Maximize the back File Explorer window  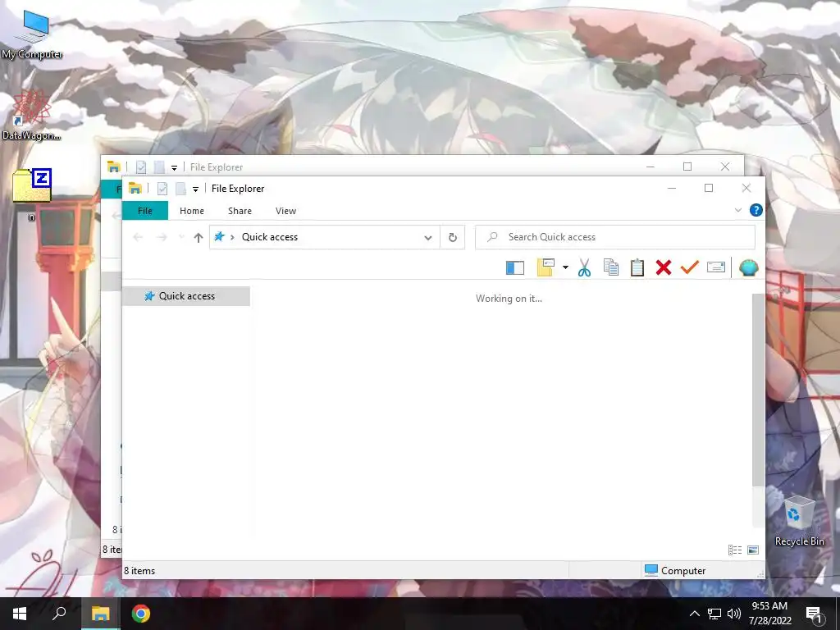(x=687, y=167)
